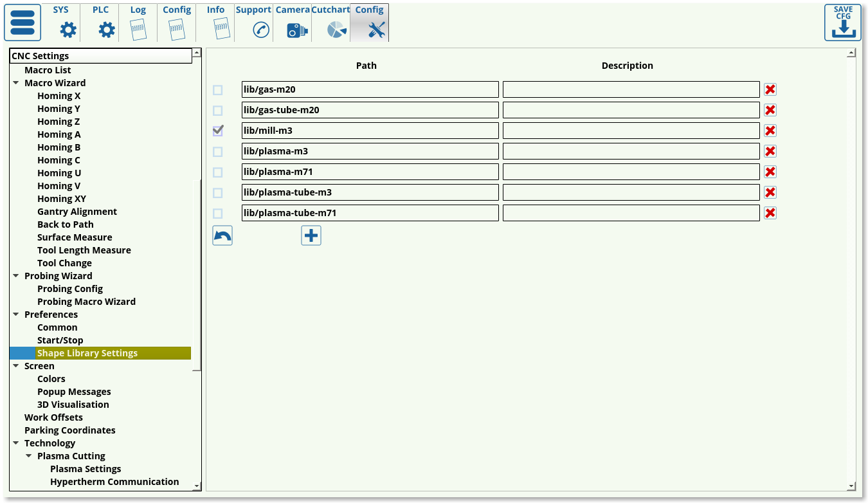Image resolution: width=868 pixels, height=503 pixels.
Task: Open the Cutchart pie icon
Action: pos(336,30)
